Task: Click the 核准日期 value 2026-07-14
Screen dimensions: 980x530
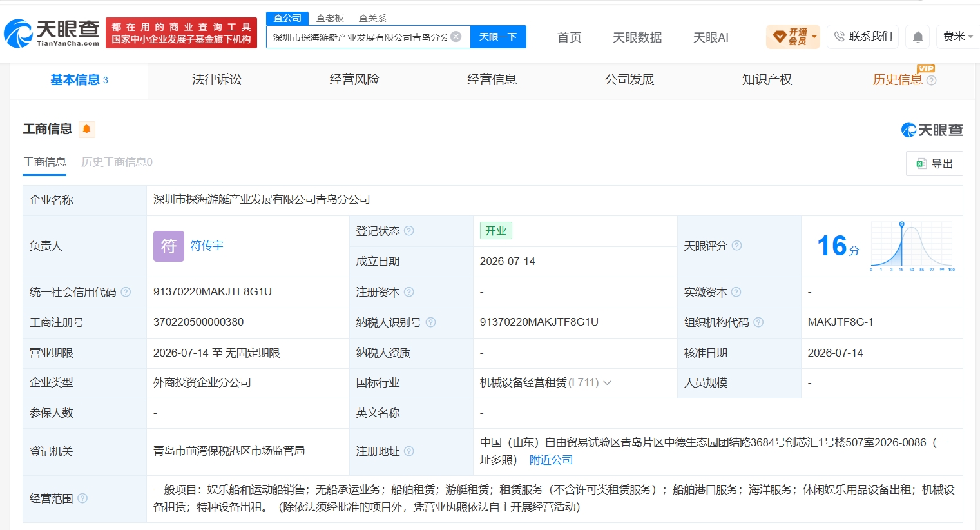Action: tap(835, 353)
